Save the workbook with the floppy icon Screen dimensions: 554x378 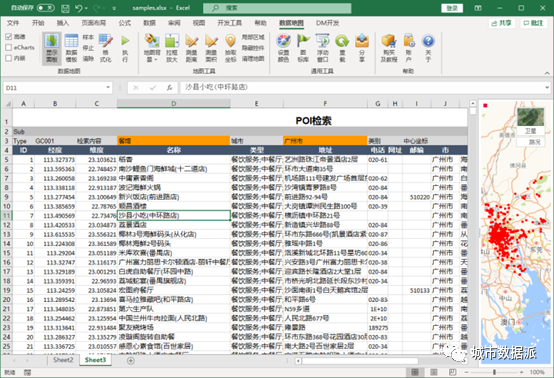coord(65,8)
